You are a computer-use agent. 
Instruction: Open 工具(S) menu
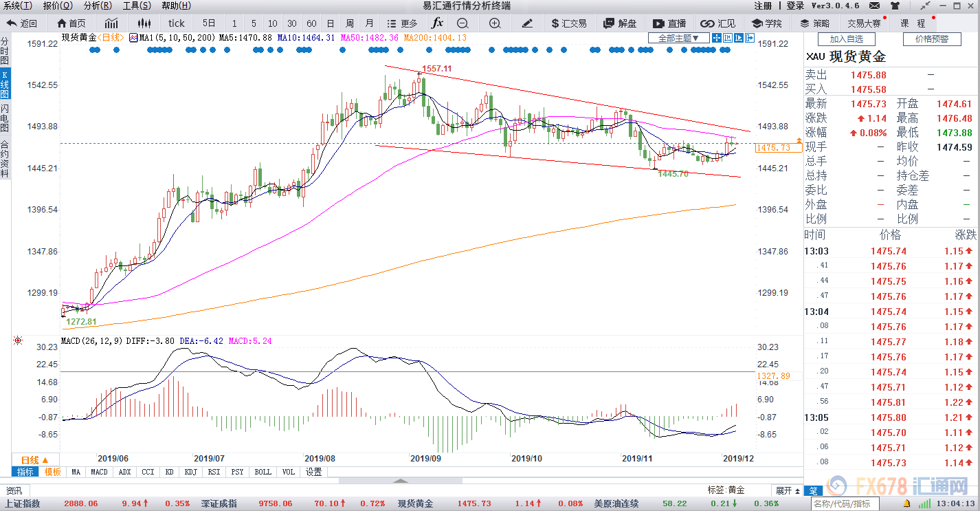pos(137,6)
